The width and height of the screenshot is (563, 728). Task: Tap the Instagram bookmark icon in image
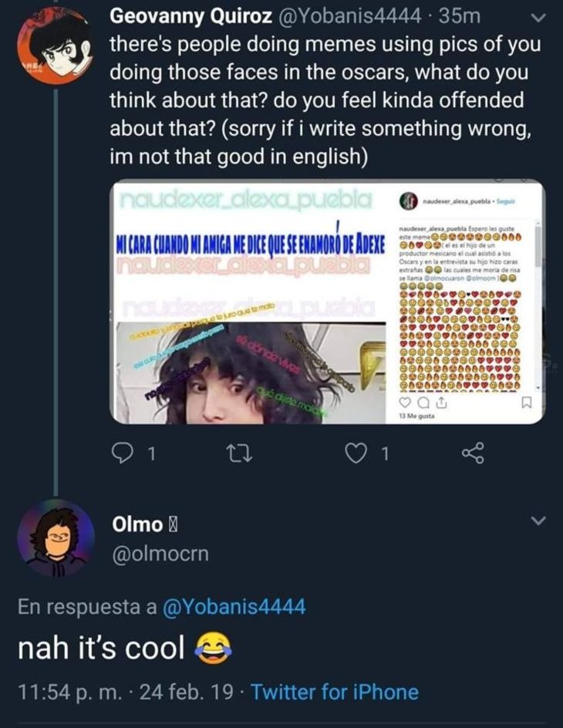click(526, 402)
